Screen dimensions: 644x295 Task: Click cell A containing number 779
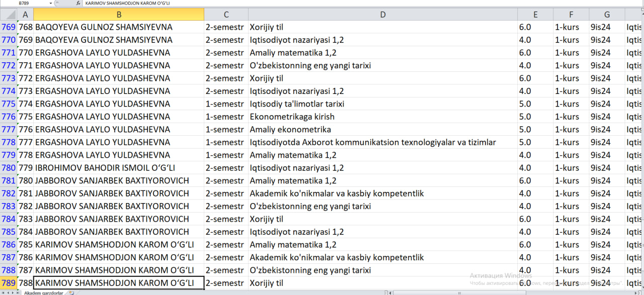click(x=25, y=168)
